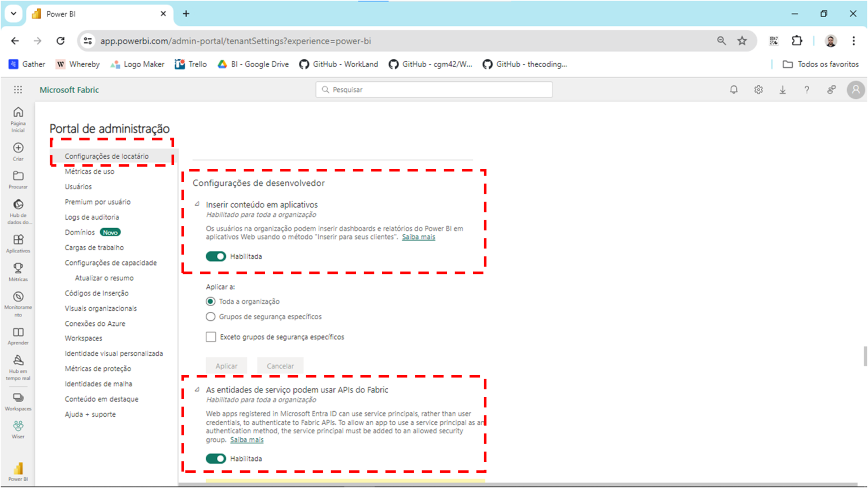Open Códigos de Inserção menu item
This screenshot has height=488, width=868.
point(97,293)
